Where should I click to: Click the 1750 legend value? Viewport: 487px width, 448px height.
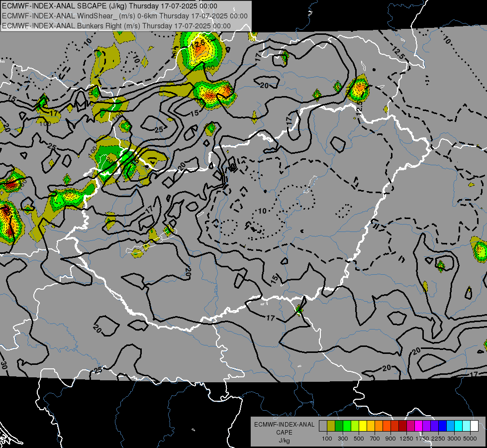422,439
